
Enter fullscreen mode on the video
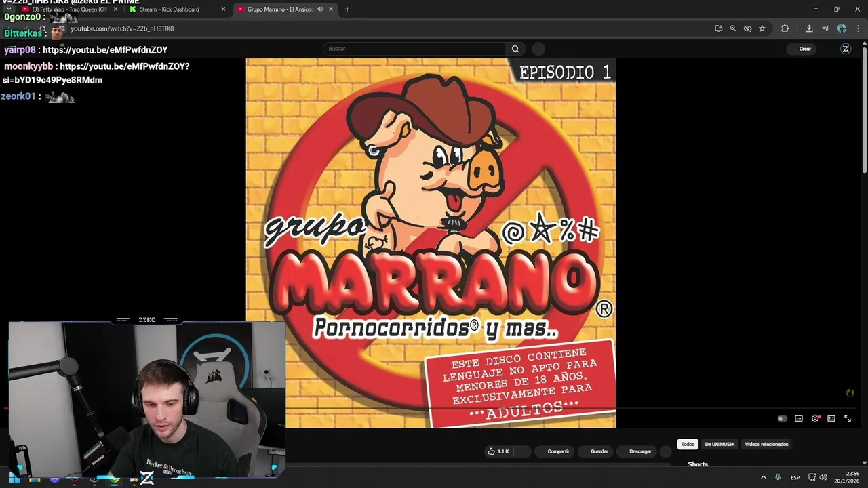(848, 419)
